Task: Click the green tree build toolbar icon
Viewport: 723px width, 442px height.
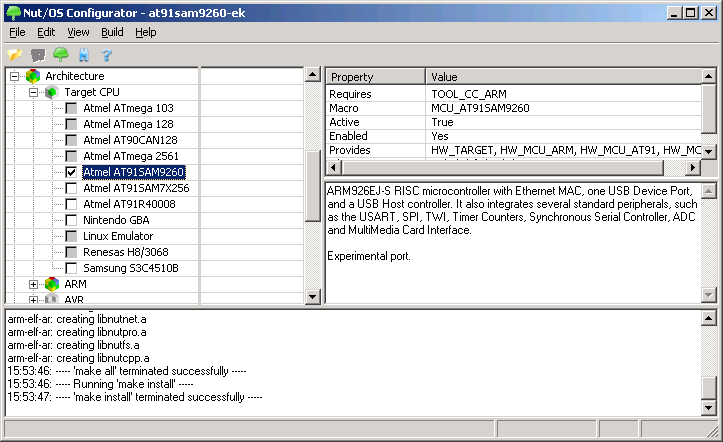Action: [61, 55]
